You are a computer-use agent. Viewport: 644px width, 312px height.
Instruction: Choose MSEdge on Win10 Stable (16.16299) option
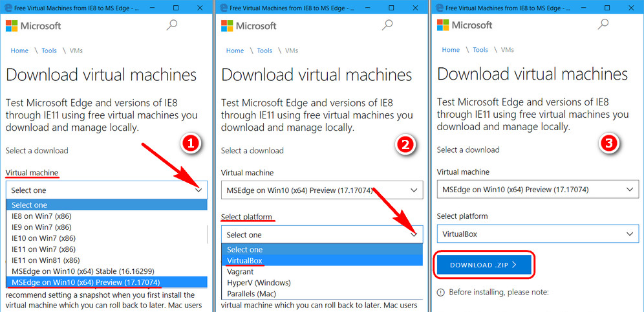click(107, 271)
